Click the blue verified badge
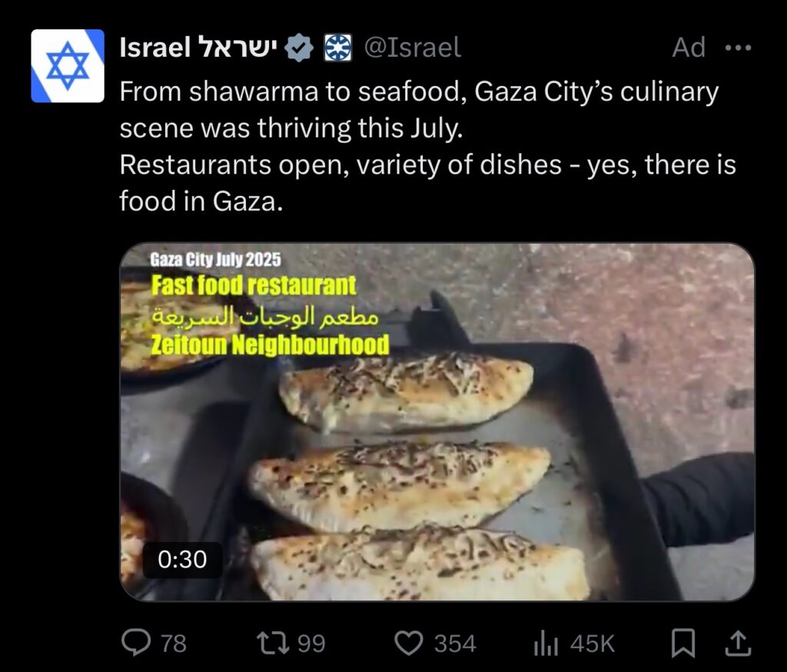 click(x=299, y=48)
